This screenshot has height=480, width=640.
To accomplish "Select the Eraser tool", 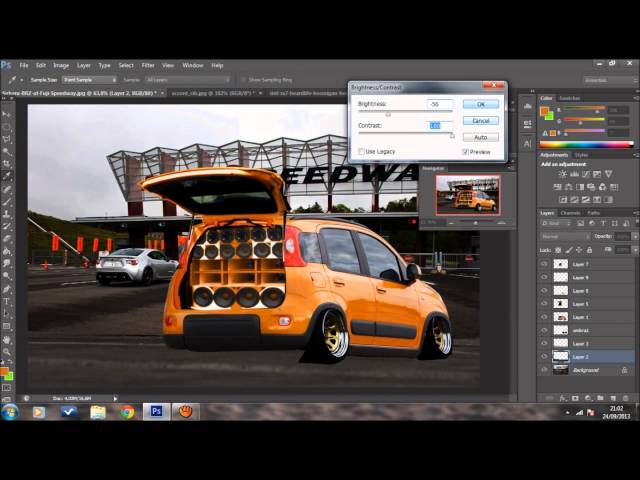I will point(7,239).
